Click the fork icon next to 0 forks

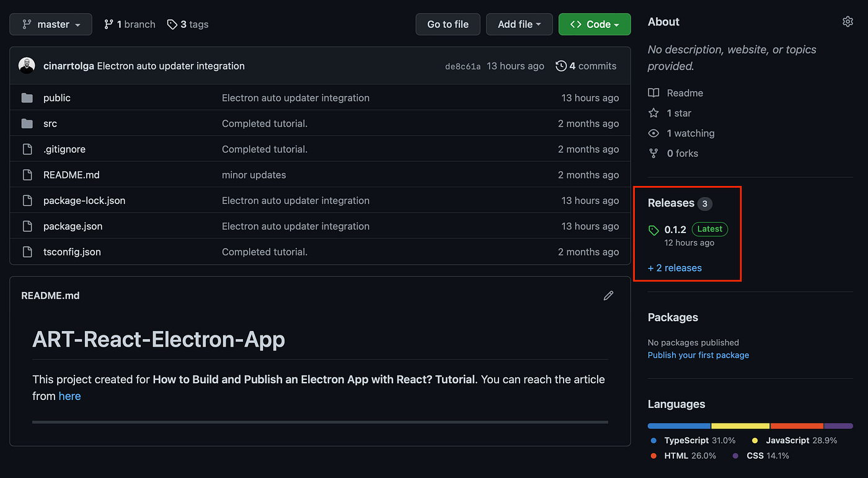coord(653,153)
